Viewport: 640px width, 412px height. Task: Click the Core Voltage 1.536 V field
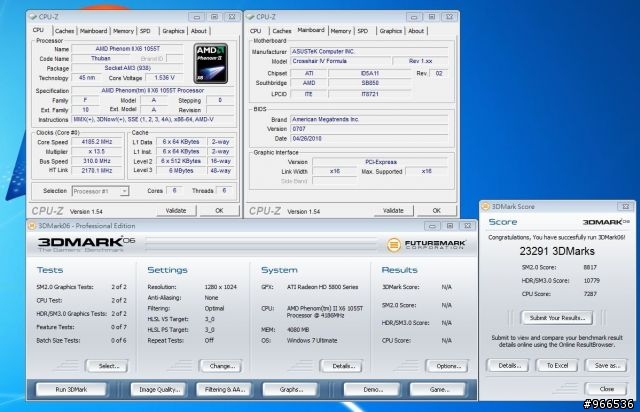tap(164, 78)
